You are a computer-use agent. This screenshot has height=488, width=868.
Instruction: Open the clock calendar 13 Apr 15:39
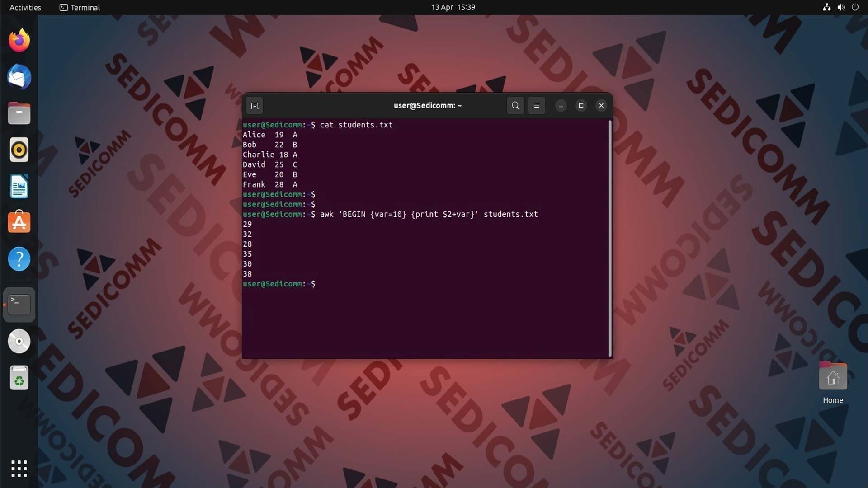[x=453, y=7]
